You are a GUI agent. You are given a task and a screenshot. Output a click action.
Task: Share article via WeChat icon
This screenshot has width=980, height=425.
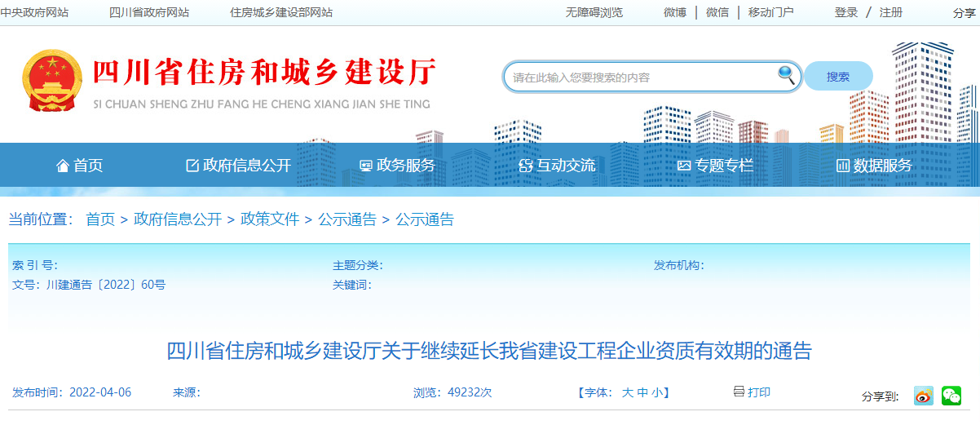[x=951, y=396]
